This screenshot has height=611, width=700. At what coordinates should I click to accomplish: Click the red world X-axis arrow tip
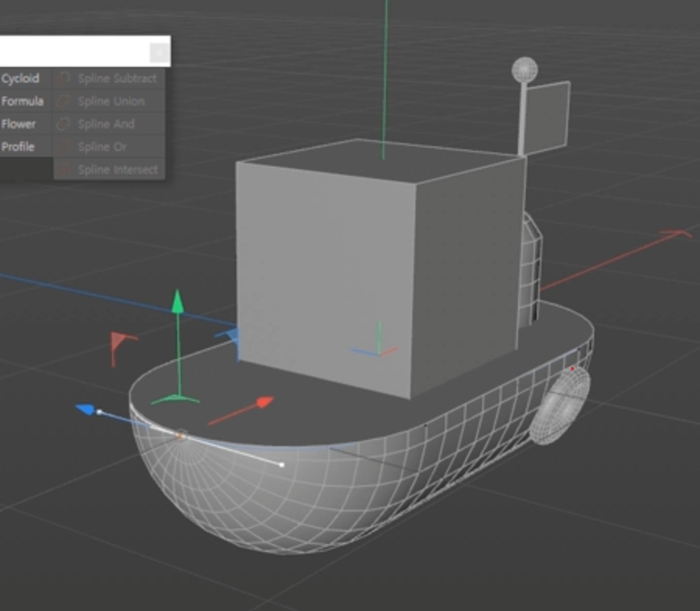click(677, 233)
